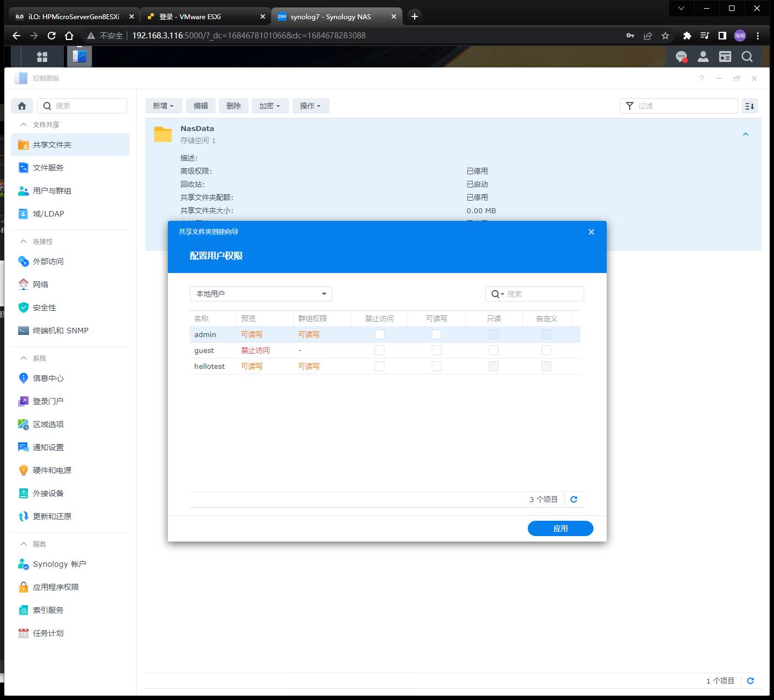
Task: Switch to the 登录 - VMware ESXi tab
Action: tap(206, 16)
